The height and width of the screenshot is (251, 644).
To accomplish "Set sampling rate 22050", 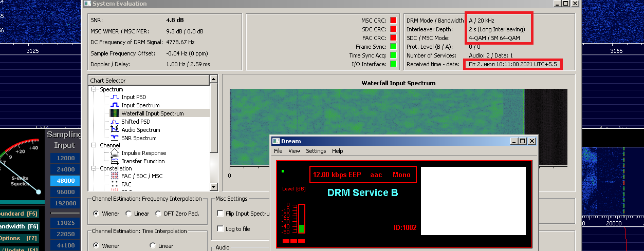I will pyautogui.click(x=65, y=234).
